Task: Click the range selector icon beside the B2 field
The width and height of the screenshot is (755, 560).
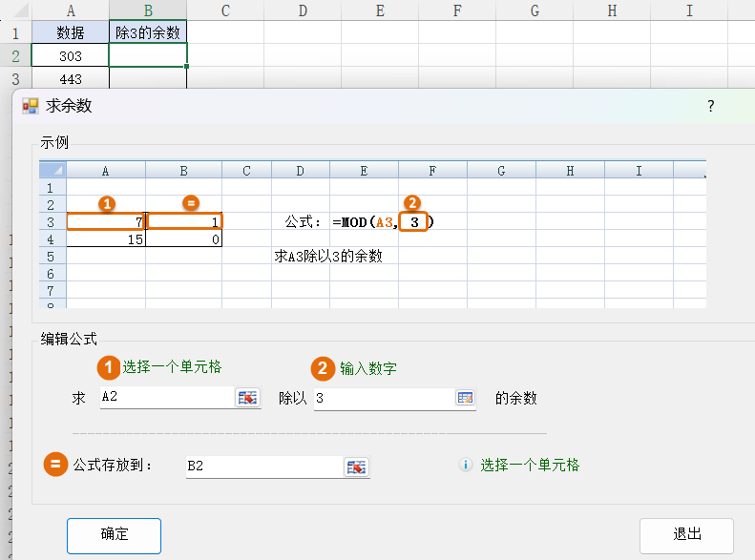Action: pos(356,467)
